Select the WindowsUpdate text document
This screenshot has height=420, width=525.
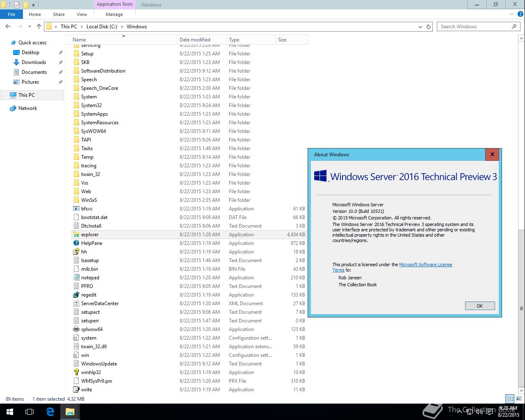(189, 364)
